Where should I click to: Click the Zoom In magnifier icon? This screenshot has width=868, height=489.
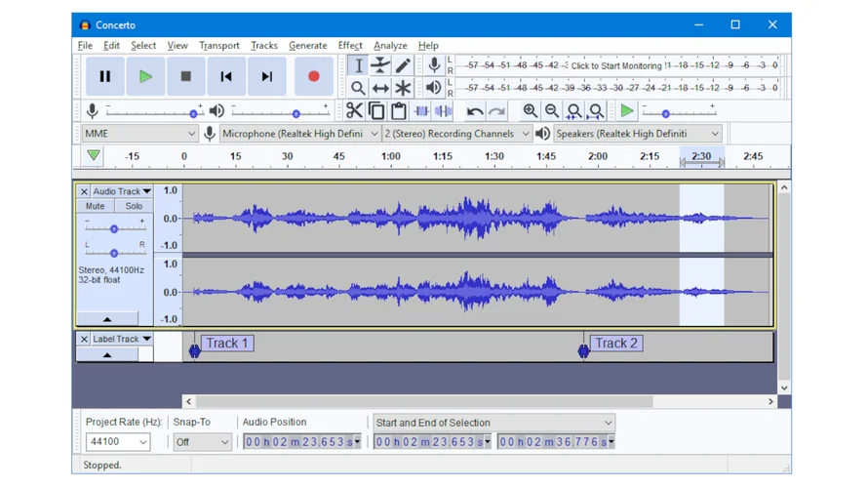[x=530, y=111]
